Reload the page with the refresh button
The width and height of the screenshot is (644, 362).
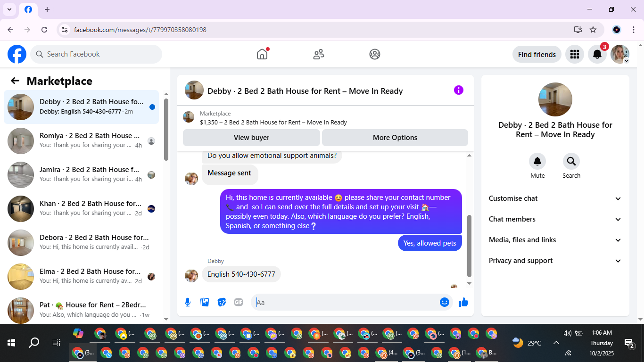(x=44, y=30)
